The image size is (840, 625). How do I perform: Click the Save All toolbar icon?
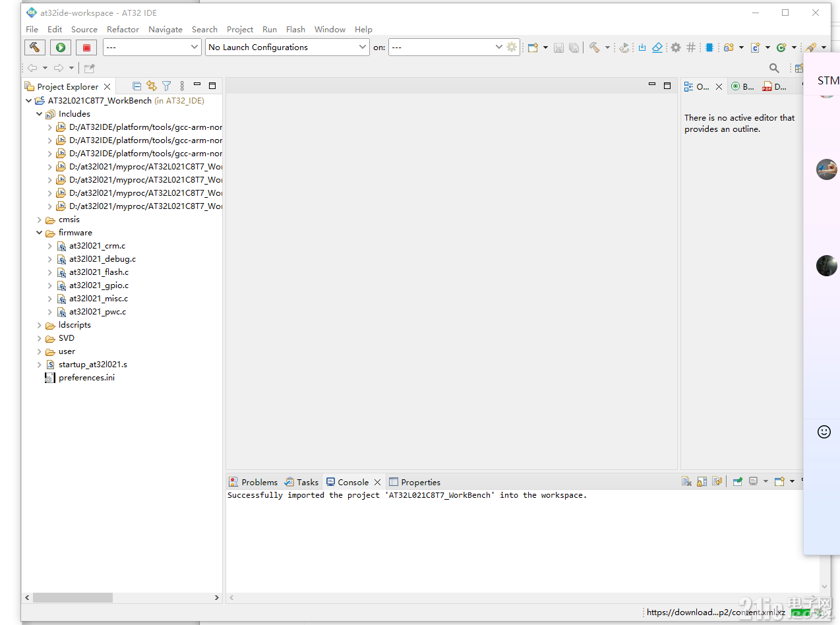pyautogui.click(x=574, y=47)
